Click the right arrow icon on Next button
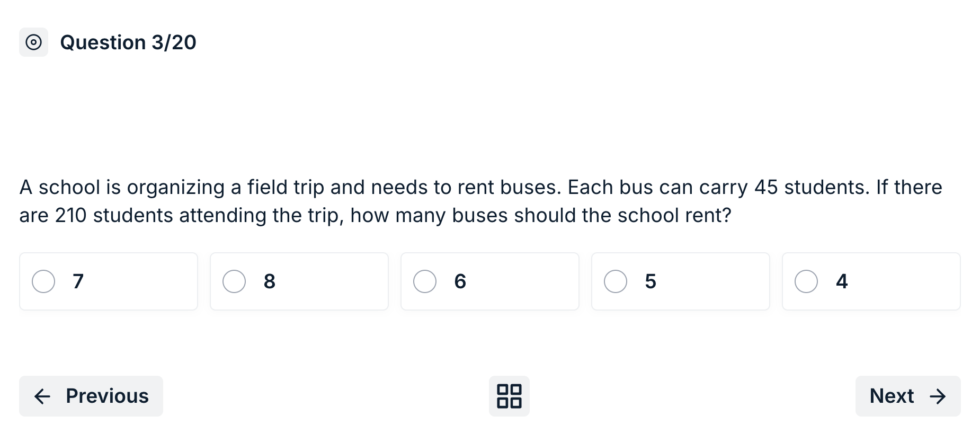Viewport: 980px width, 442px height. 939,396
